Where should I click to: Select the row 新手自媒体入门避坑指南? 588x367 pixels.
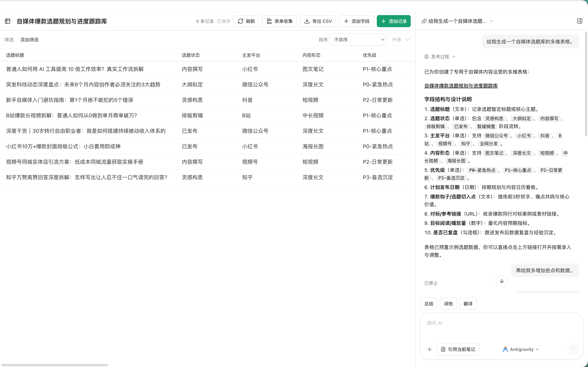207,100
